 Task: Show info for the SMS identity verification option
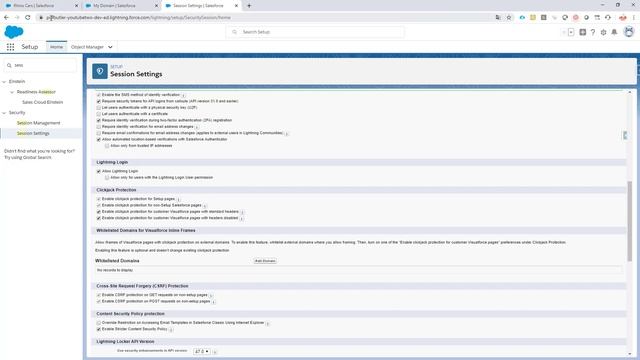(x=184, y=95)
